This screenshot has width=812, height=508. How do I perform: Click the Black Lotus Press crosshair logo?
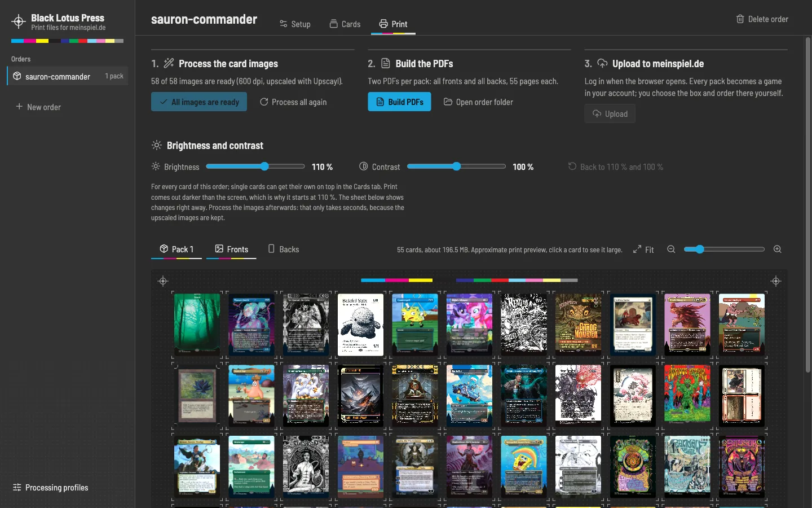[19, 22]
